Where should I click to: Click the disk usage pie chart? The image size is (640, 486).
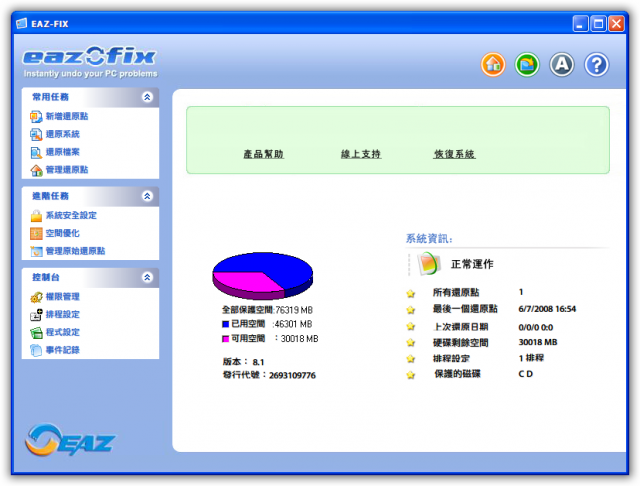pos(262,276)
